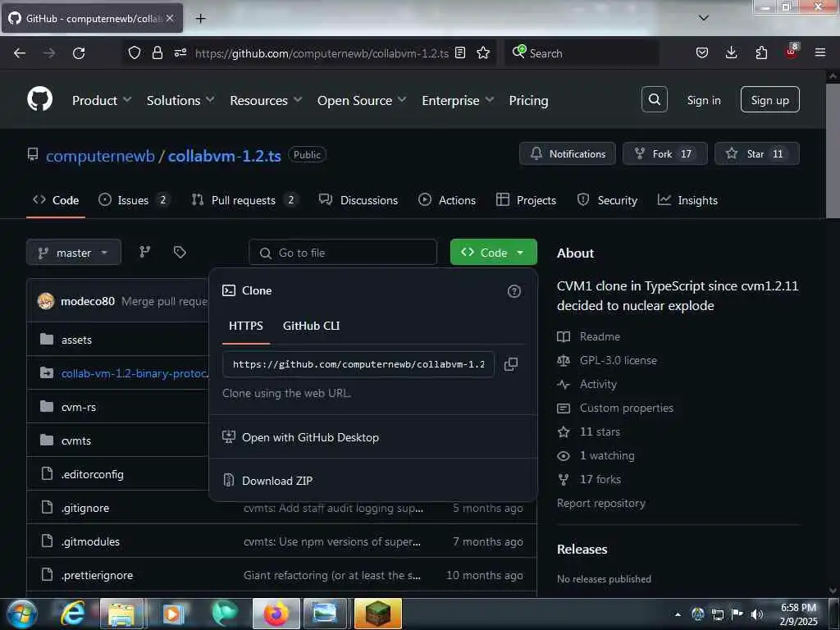Open Pull requests tab
840x630 pixels.
pyautogui.click(x=244, y=200)
